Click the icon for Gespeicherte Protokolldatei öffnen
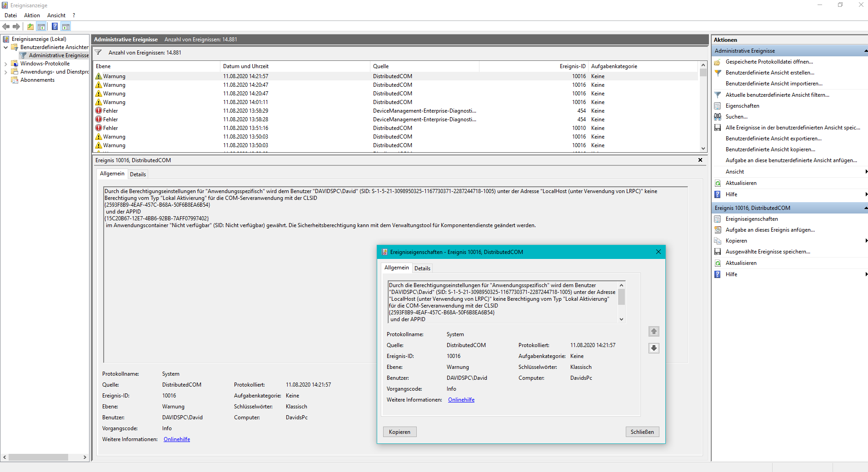 pos(718,62)
